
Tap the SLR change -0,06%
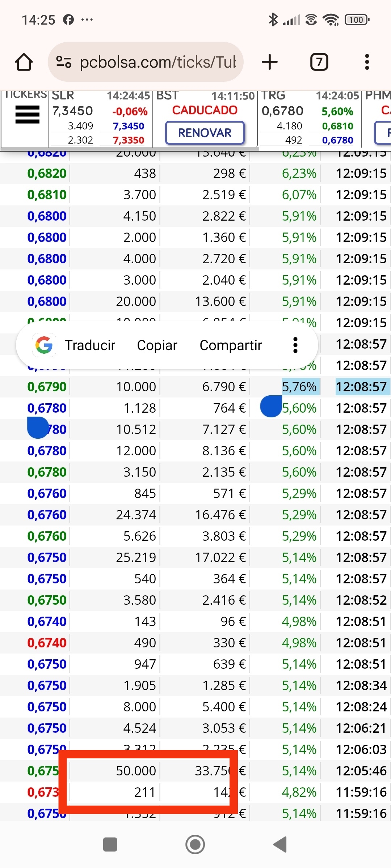[130, 111]
